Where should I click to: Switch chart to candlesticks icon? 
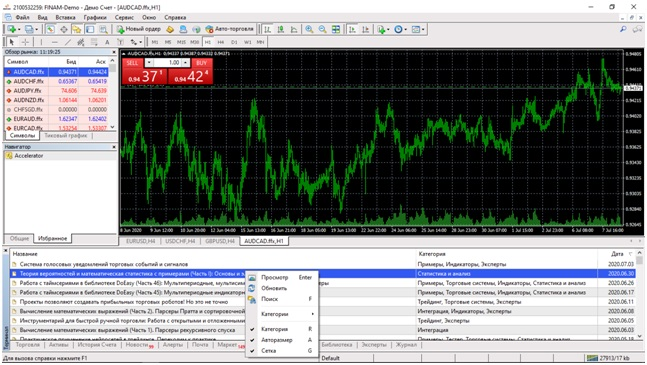(281, 29)
